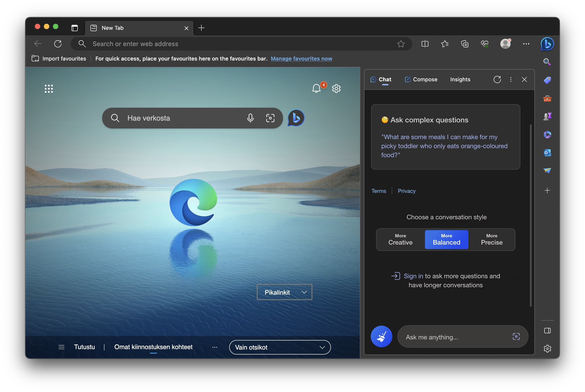The width and height of the screenshot is (585, 392).
Task: Click search magnifier in Hae verkosta box
Action: coord(115,118)
